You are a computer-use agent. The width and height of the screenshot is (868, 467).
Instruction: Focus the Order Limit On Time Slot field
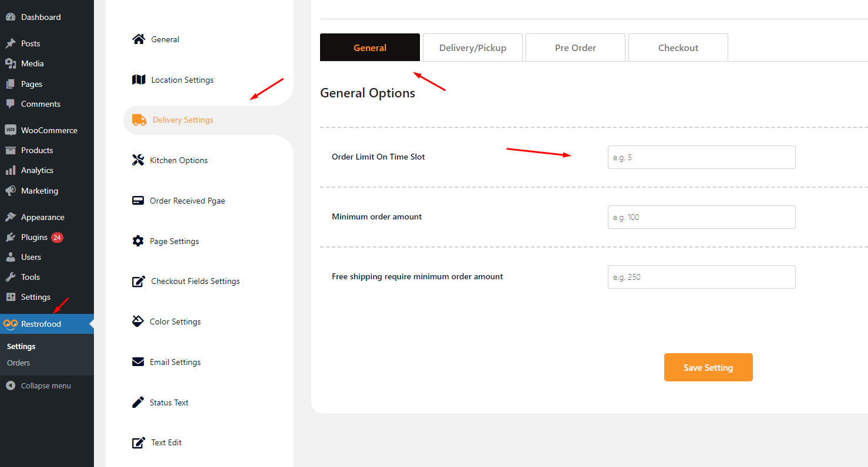click(x=701, y=157)
